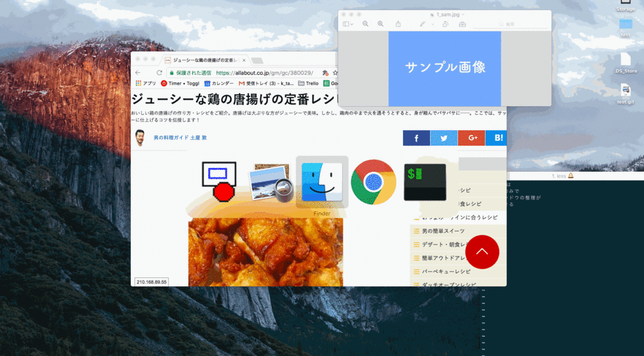Click the article headline ジューシーな鶏の唐揚げ

coord(234,99)
